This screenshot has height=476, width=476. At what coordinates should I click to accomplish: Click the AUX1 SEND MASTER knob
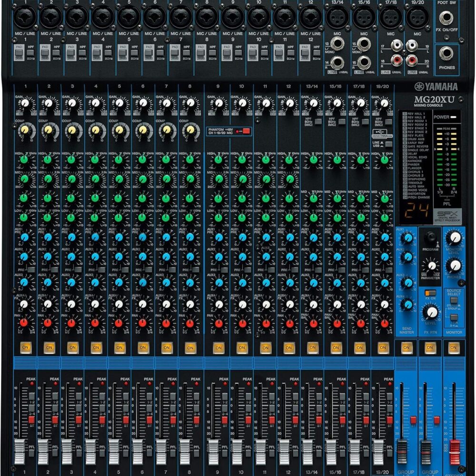(x=408, y=238)
